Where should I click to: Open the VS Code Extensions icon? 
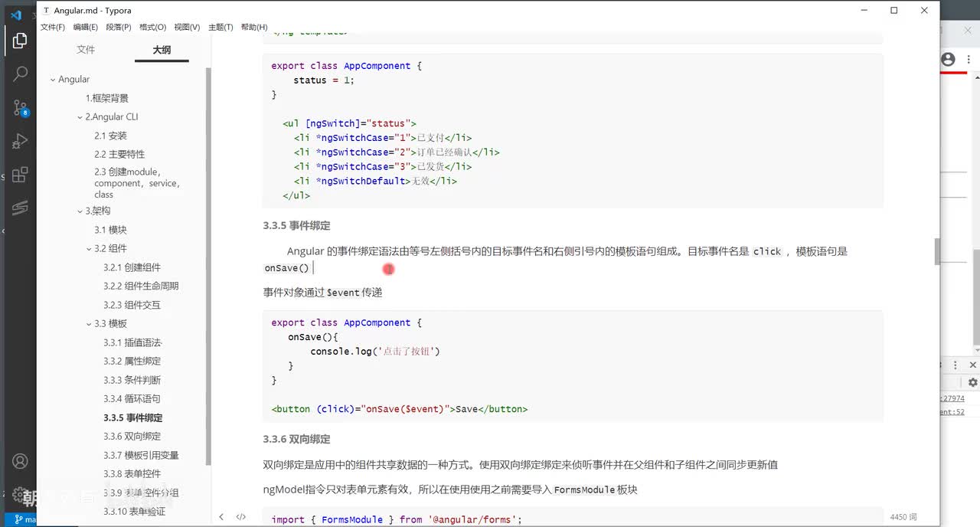(x=20, y=175)
